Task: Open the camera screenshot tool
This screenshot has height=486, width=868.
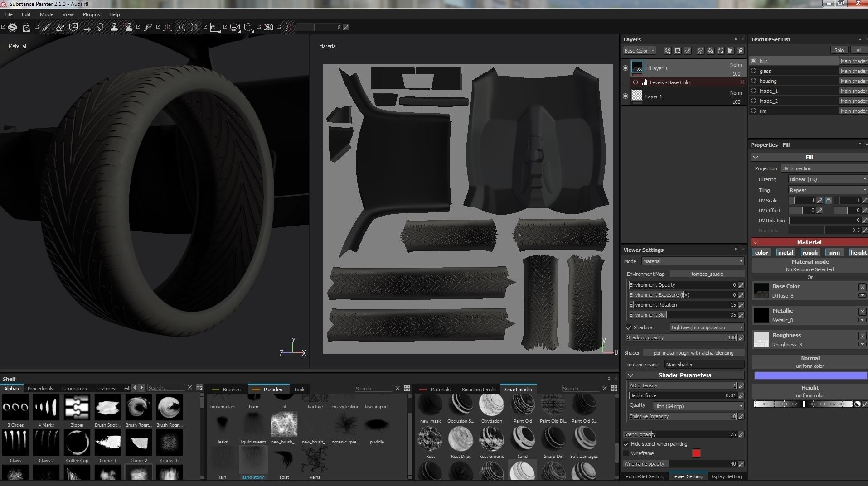Action: (268, 27)
